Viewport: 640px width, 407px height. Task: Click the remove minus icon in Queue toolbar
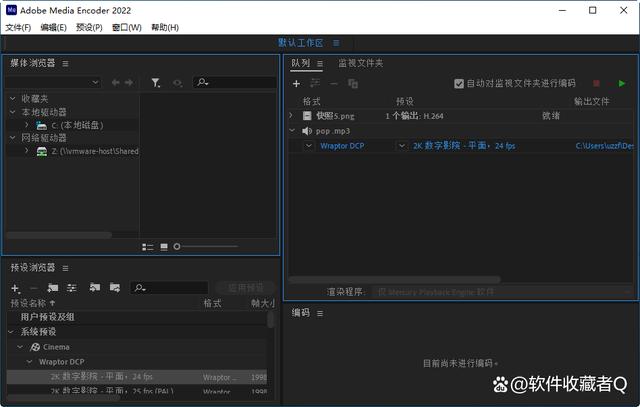334,84
